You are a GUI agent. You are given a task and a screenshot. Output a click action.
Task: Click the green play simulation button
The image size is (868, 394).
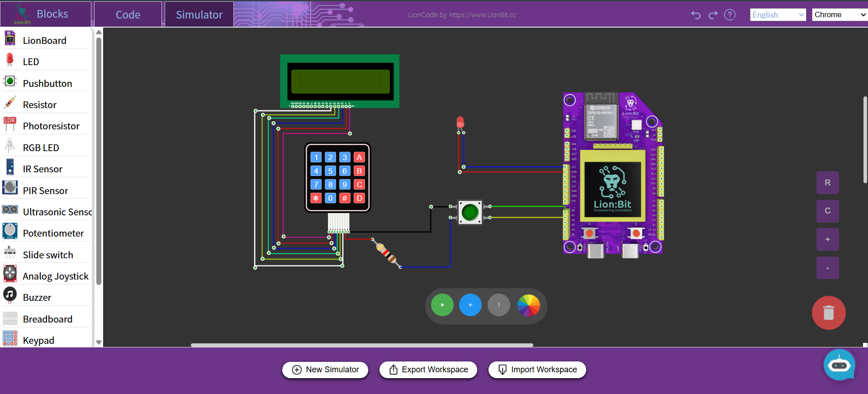pos(442,305)
